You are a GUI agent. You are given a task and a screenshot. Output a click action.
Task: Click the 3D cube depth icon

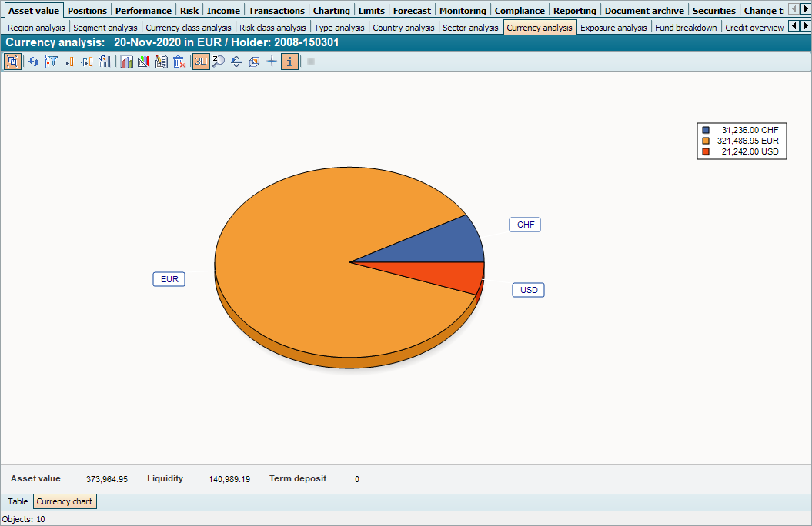(254, 62)
